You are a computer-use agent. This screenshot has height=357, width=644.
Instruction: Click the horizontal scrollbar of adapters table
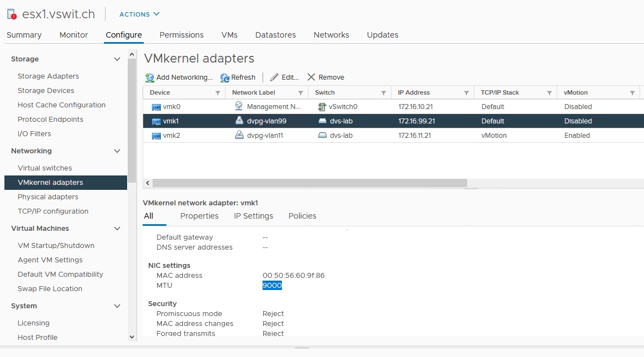tap(310, 183)
